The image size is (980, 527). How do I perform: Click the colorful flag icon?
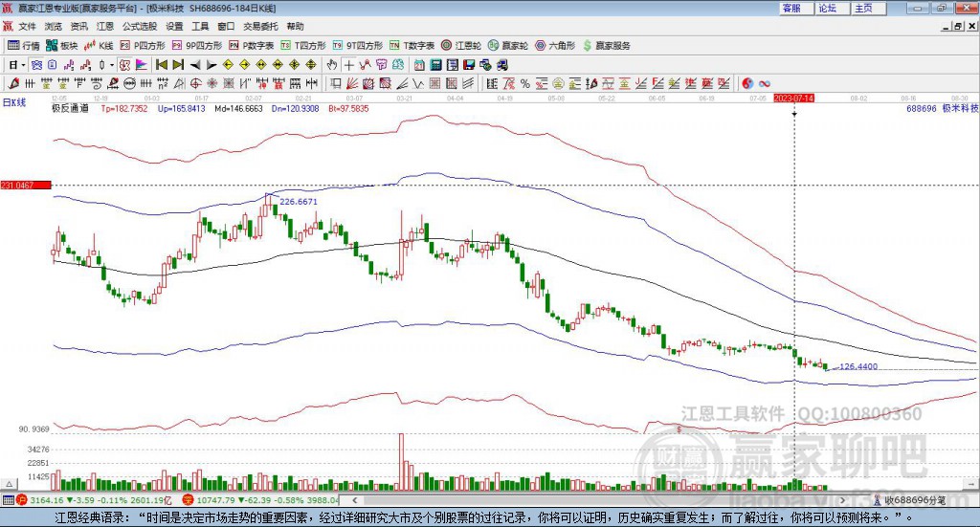(142, 65)
